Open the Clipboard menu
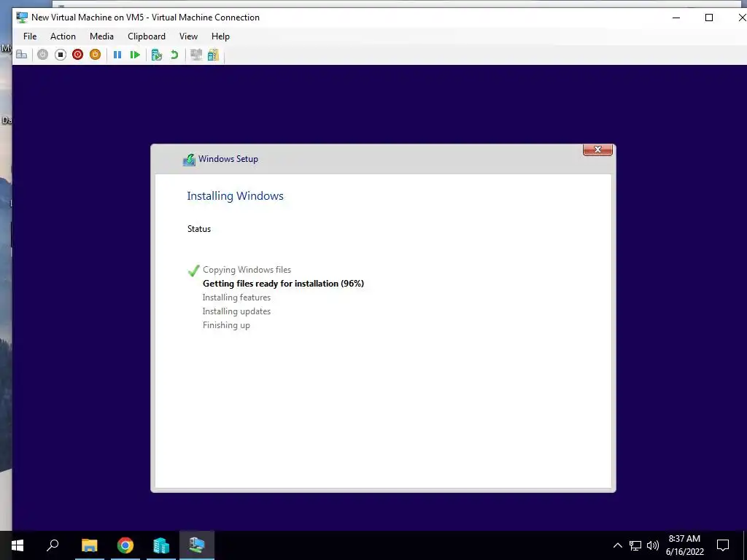 click(x=147, y=36)
